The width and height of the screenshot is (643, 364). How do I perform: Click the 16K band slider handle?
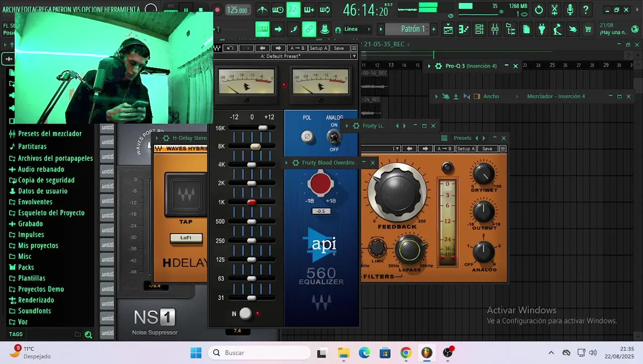click(x=263, y=128)
